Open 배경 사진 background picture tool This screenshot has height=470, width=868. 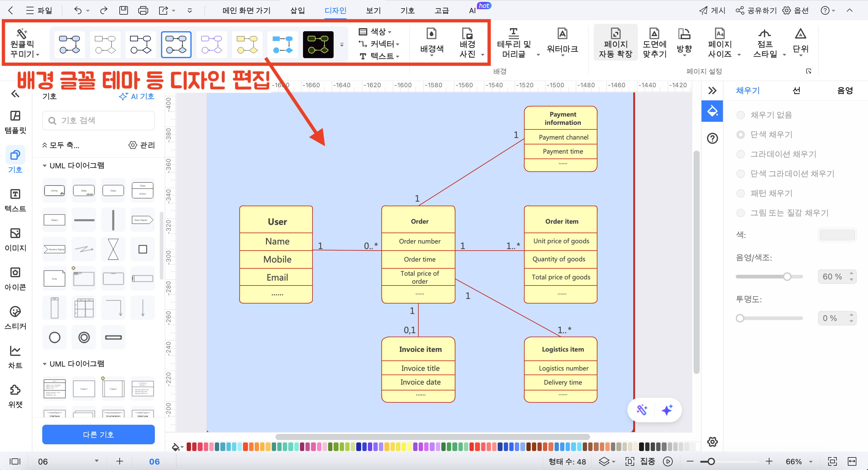tap(468, 43)
